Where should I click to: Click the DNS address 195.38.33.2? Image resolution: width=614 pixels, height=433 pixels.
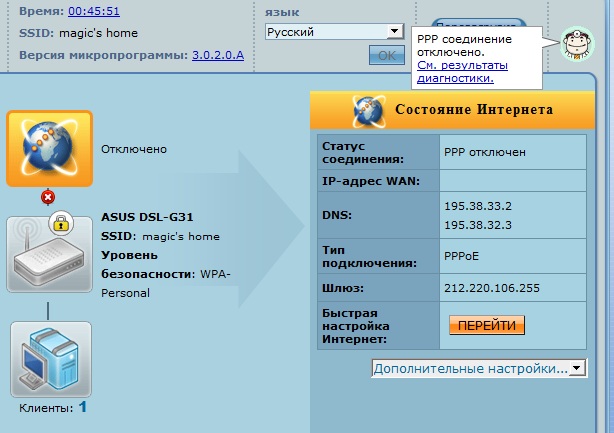[x=475, y=206]
